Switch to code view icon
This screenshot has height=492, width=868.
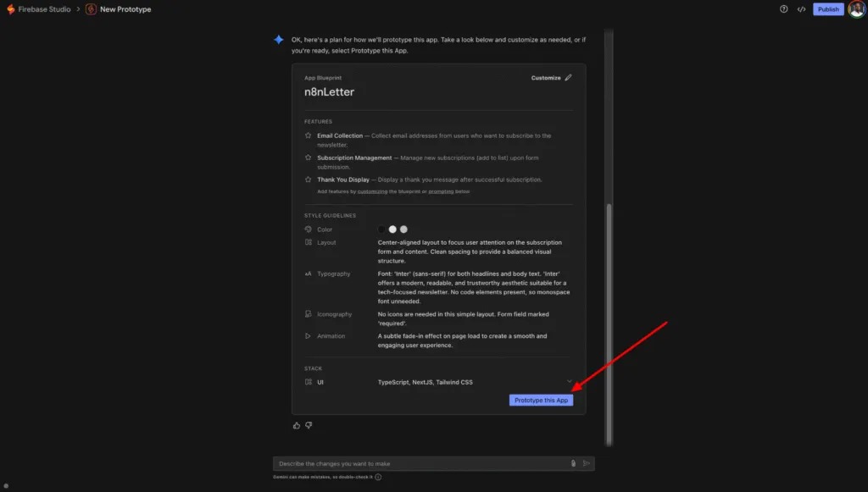point(801,9)
